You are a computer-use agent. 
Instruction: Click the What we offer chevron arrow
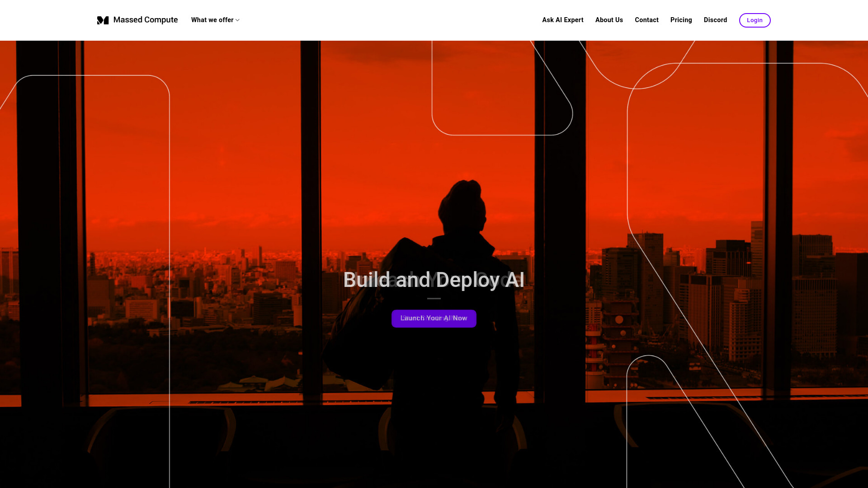[x=237, y=20]
